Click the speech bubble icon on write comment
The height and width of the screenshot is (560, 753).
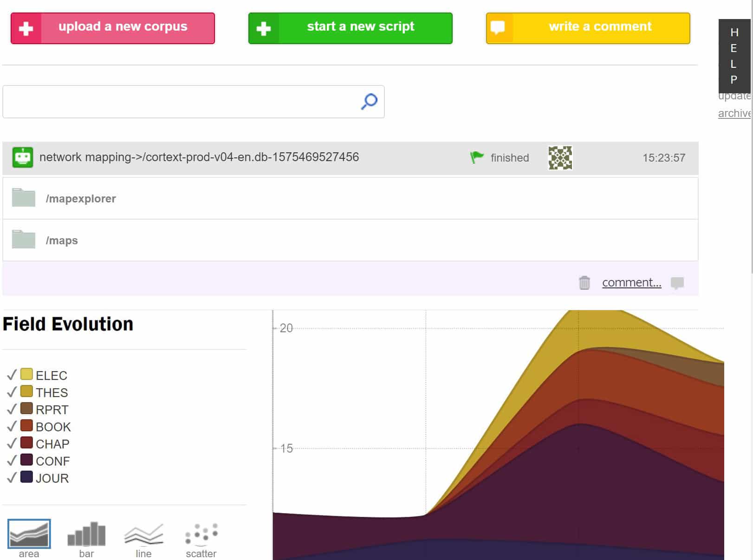498,27
